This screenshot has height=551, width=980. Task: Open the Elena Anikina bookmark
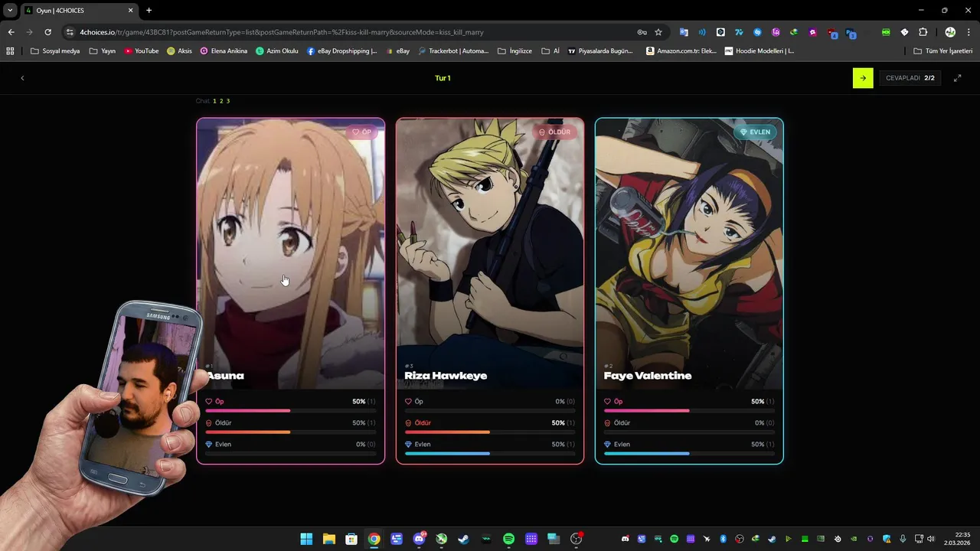224,51
